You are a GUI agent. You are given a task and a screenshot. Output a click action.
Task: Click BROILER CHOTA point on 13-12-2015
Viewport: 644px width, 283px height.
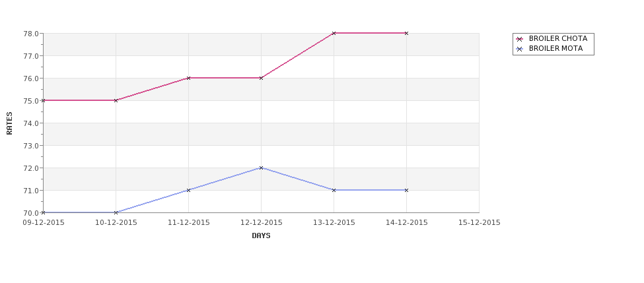tap(334, 33)
